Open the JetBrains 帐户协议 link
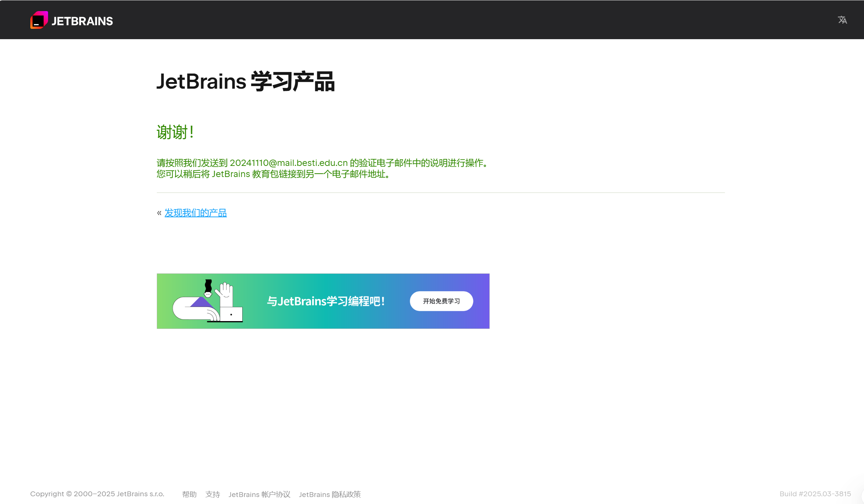The image size is (864, 504). pyautogui.click(x=259, y=494)
